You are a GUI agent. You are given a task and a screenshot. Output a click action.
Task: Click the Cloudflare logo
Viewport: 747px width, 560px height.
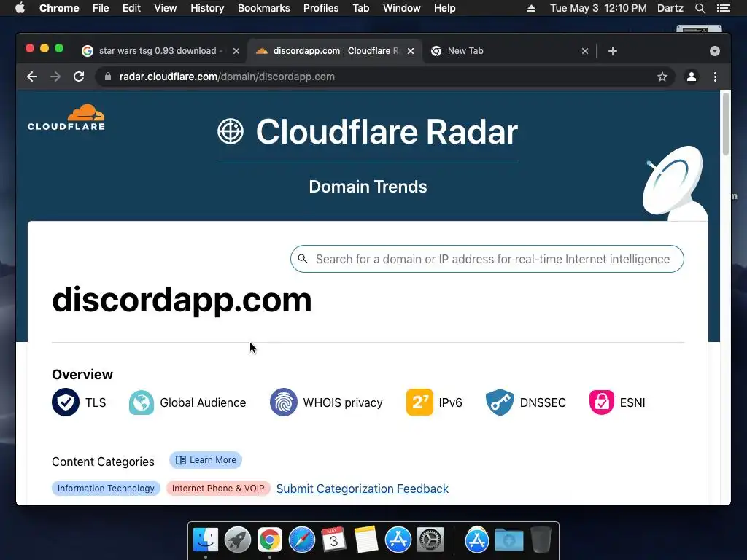tap(66, 117)
